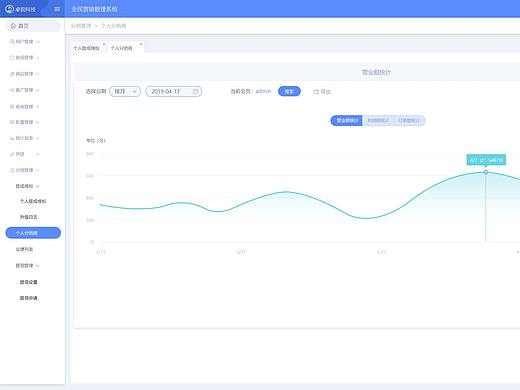
Task: Click the export icon next to the search button
Action: [316, 91]
